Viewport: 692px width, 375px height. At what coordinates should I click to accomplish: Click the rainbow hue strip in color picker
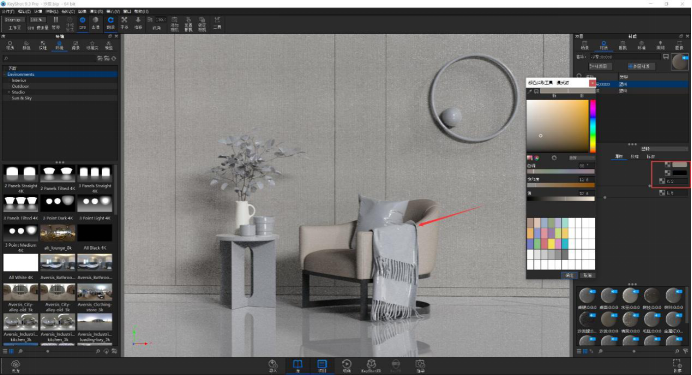[593, 126]
